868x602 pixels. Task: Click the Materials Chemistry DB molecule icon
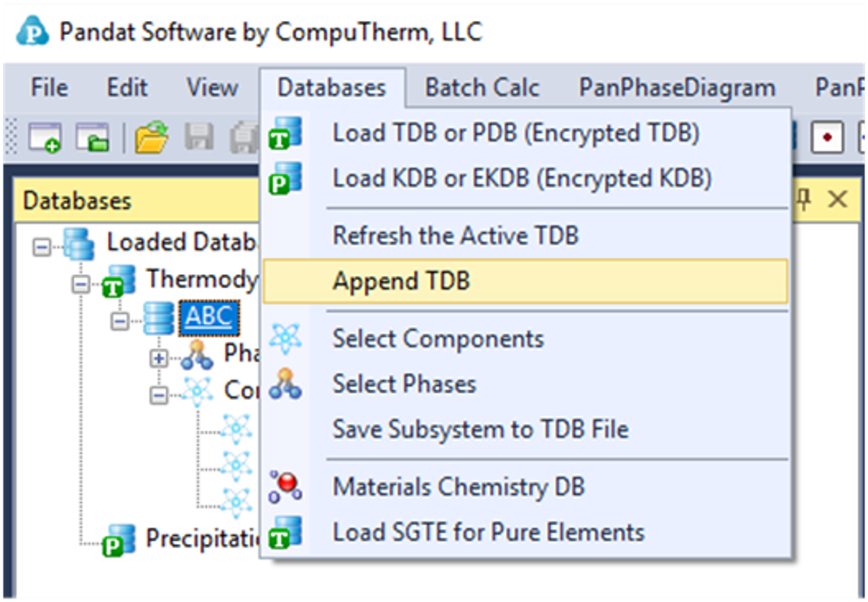pos(284,487)
